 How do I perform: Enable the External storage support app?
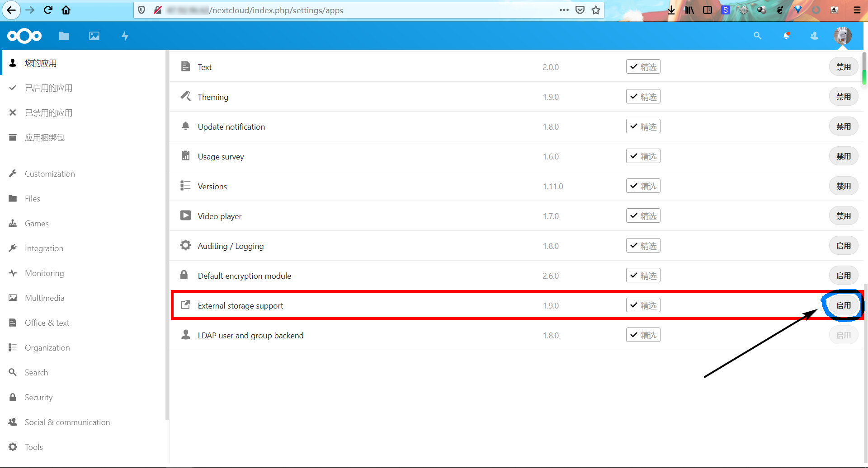click(x=843, y=305)
